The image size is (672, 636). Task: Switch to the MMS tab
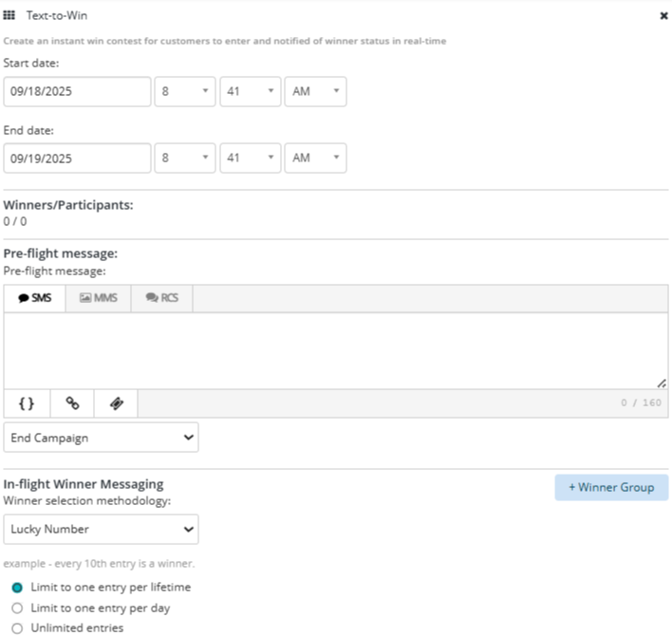tap(98, 298)
